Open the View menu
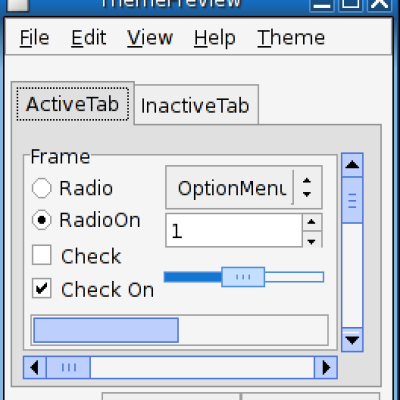The width and height of the screenshot is (400, 400). [x=150, y=38]
